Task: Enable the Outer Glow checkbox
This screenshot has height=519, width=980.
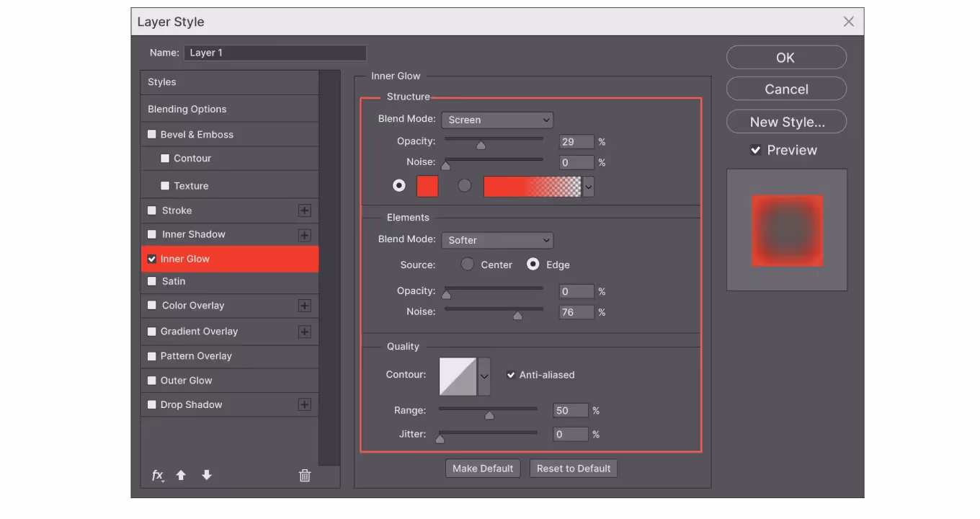Action: (x=152, y=380)
